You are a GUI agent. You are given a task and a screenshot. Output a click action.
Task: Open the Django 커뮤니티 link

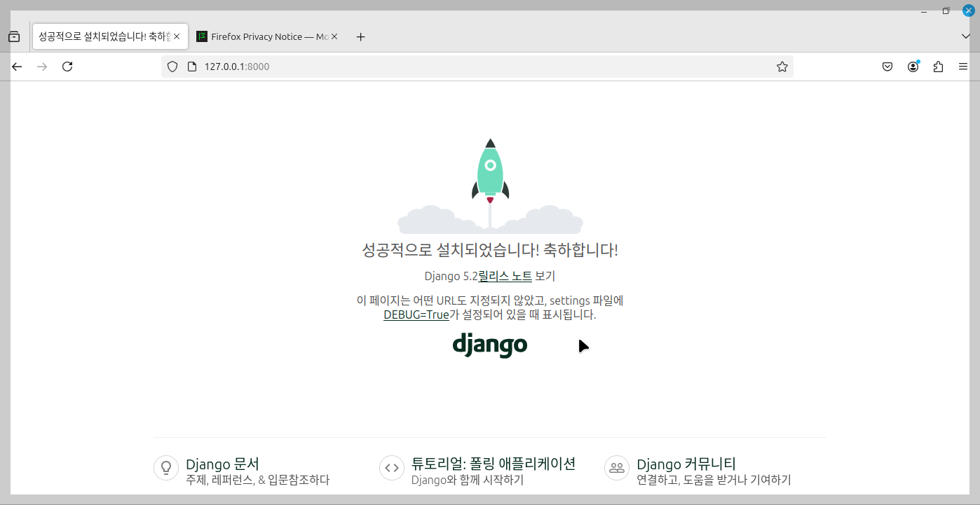click(x=686, y=464)
